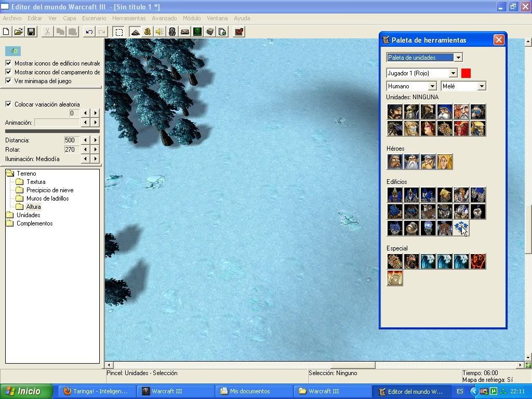
Task: Open the Terrain Editor mountain icon
Action: coord(135,32)
